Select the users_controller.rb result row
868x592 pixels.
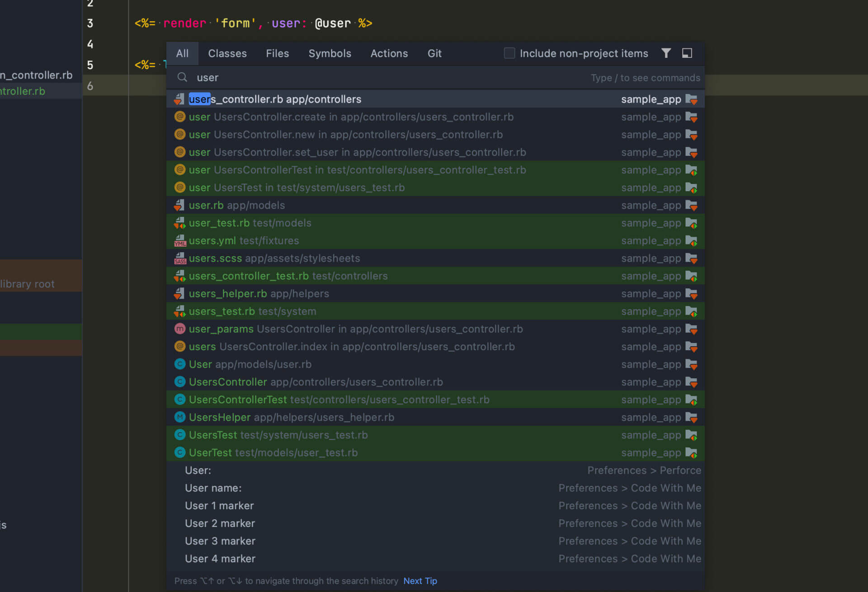316,99
